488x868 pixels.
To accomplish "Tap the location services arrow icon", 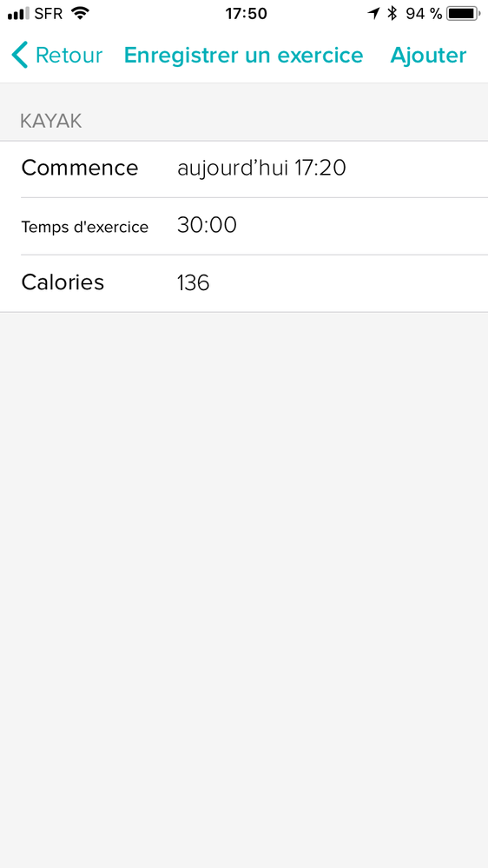I will point(374,13).
